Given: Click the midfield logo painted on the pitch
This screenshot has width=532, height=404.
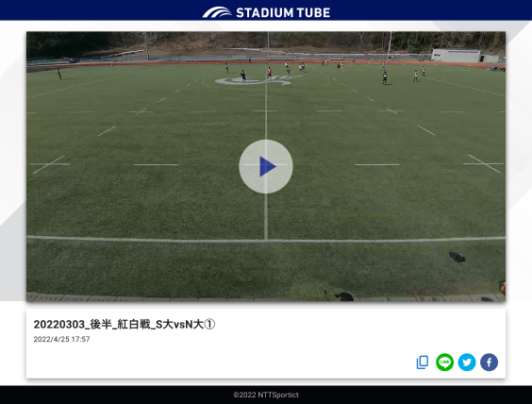Looking at the screenshot, I should (258, 80).
